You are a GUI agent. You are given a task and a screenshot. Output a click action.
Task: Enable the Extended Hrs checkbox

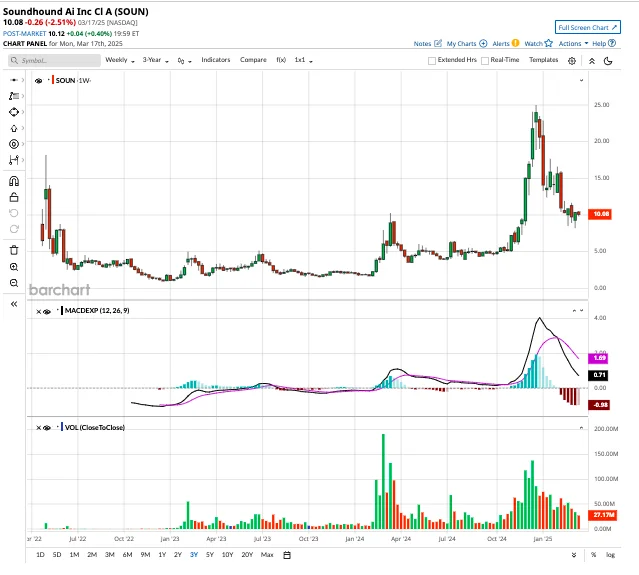pyautogui.click(x=432, y=61)
